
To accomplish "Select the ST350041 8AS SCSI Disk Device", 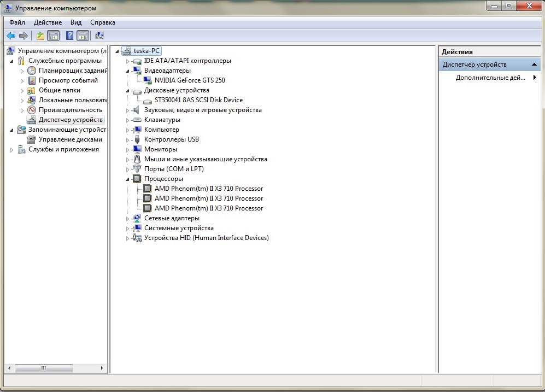I will 198,100.
